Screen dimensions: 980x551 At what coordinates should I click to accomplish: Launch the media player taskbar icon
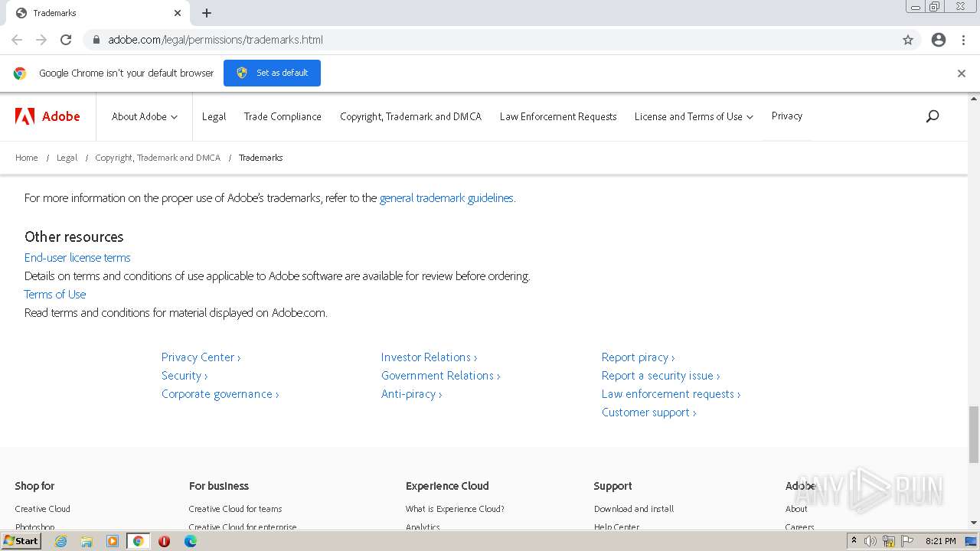coord(113,541)
